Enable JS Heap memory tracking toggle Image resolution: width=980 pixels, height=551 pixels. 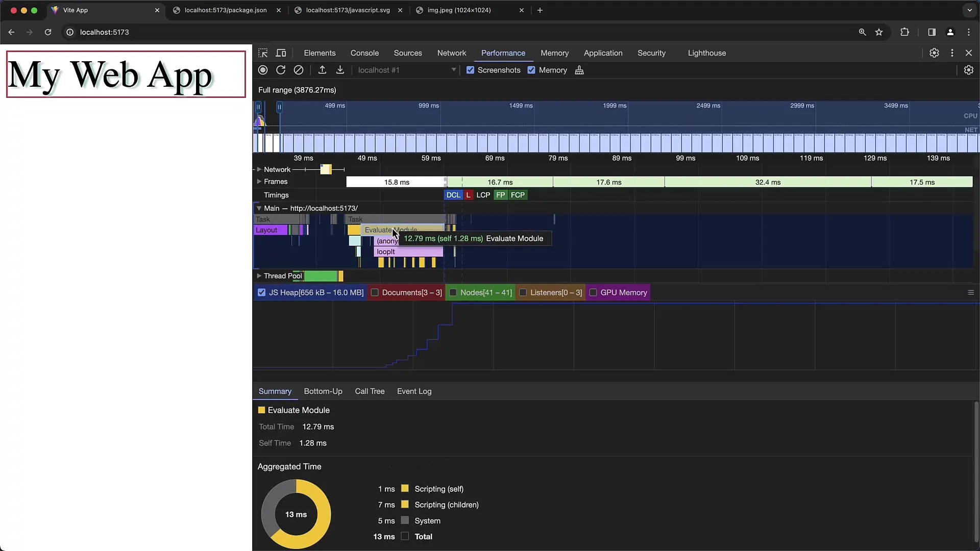coord(261,293)
